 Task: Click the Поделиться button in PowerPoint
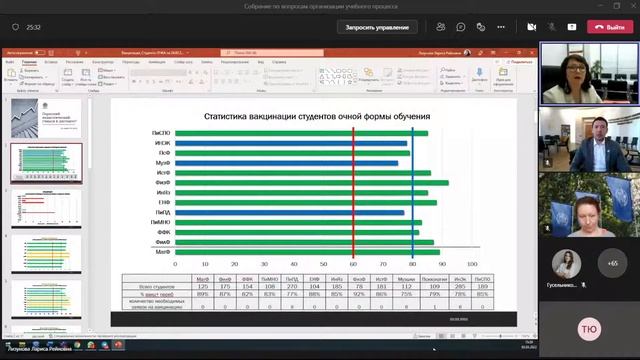point(520,62)
